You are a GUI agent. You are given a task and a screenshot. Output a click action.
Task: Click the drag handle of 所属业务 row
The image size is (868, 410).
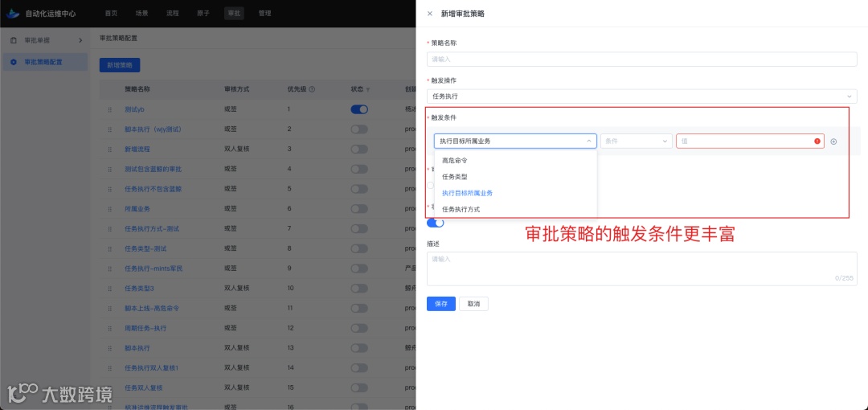click(x=109, y=210)
